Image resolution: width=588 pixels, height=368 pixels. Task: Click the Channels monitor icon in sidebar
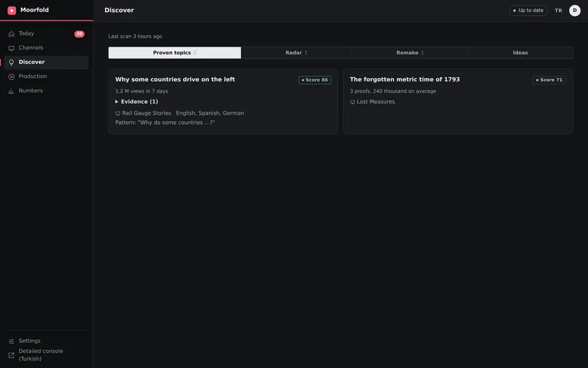[x=11, y=48]
